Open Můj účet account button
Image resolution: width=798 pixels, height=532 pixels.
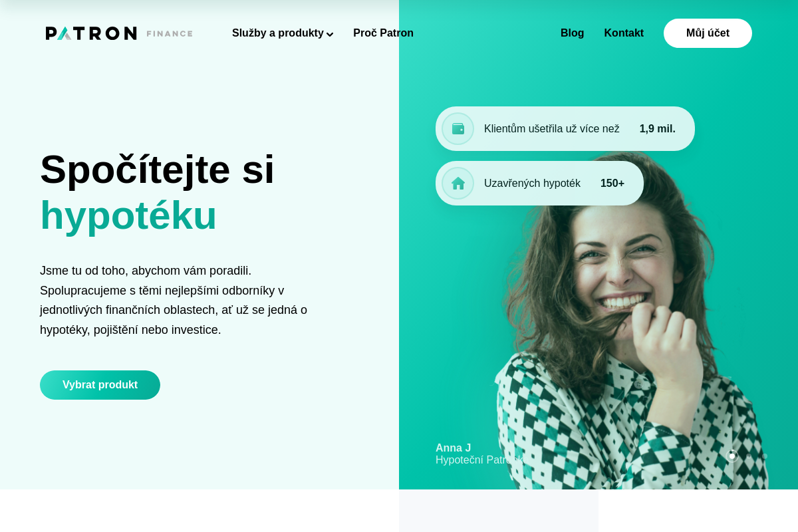(708, 33)
